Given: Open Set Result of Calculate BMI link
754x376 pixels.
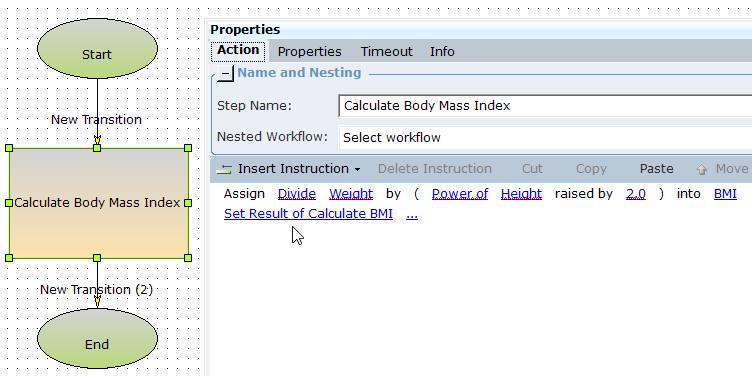Looking at the screenshot, I should pos(308,213).
